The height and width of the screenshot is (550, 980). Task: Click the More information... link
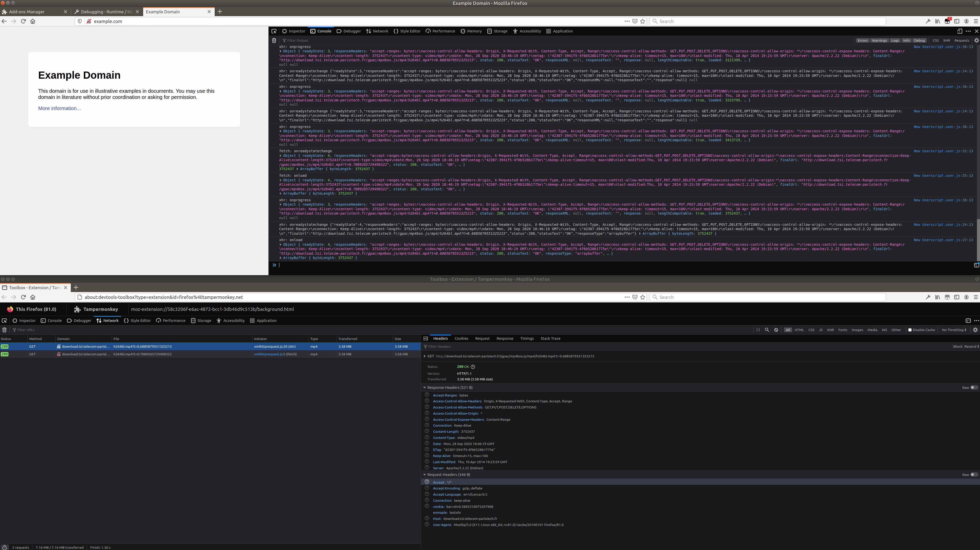coord(59,108)
